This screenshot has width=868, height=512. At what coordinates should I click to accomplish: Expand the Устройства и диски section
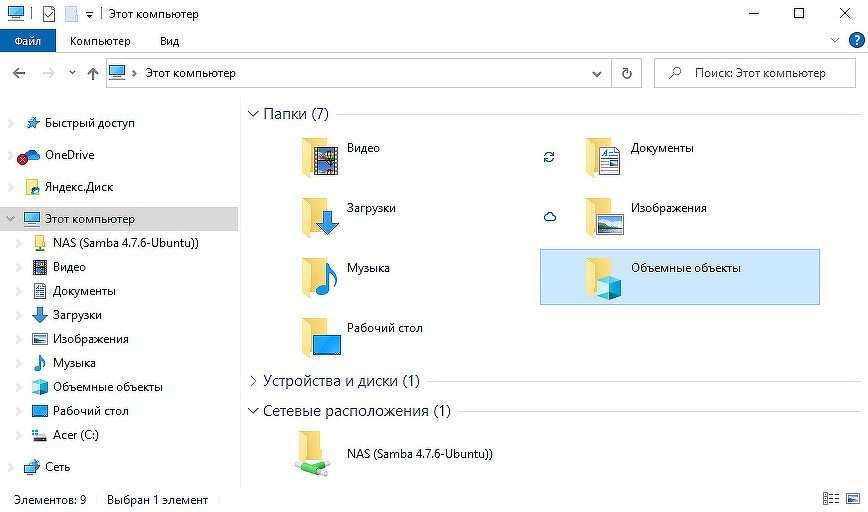(x=252, y=381)
